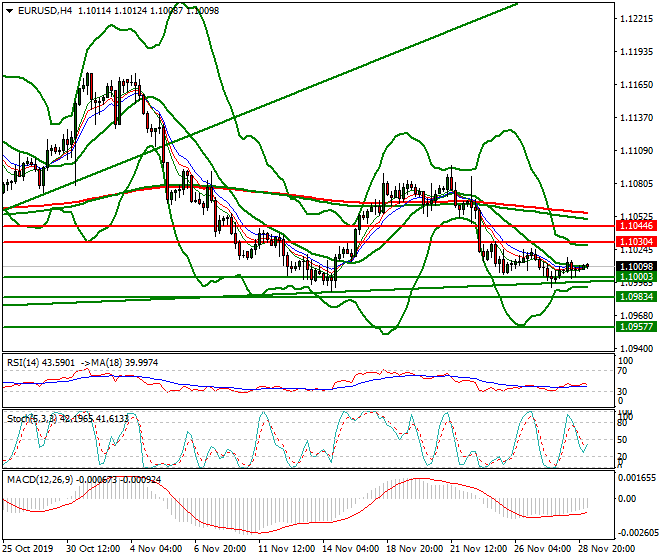Click the 26 Nov 04:00 time label
This screenshot has width=660, height=560.
click(543, 549)
